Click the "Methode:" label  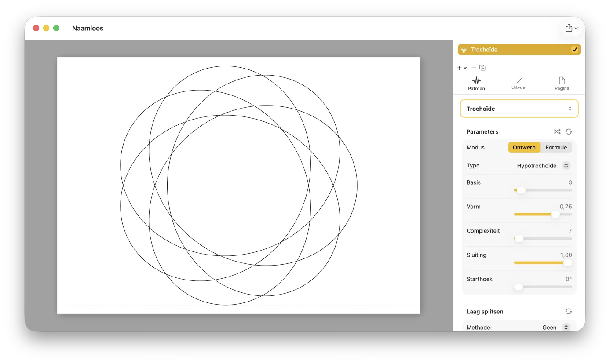[x=479, y=328]
